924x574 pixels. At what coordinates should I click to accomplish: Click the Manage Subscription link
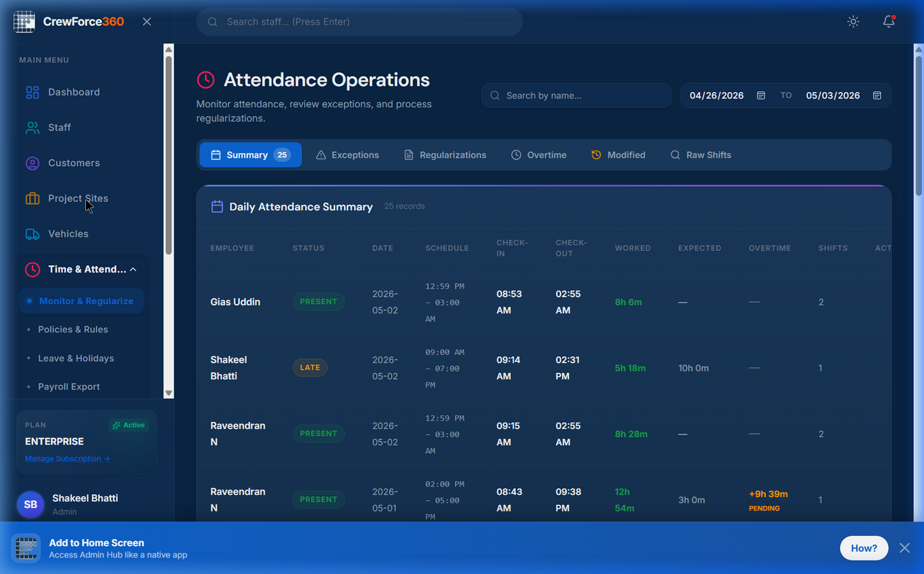click(67, 459)
